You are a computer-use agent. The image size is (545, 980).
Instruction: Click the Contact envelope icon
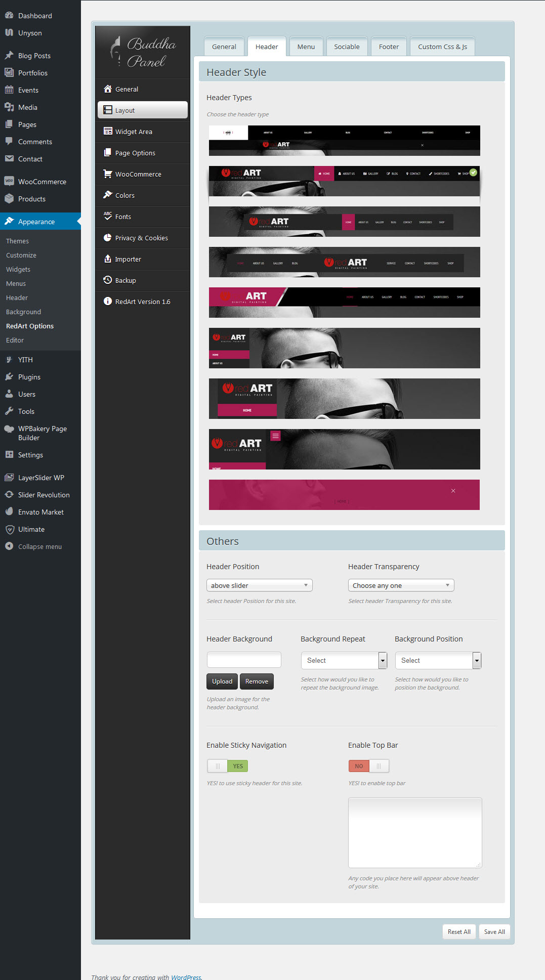pos(9,158)
